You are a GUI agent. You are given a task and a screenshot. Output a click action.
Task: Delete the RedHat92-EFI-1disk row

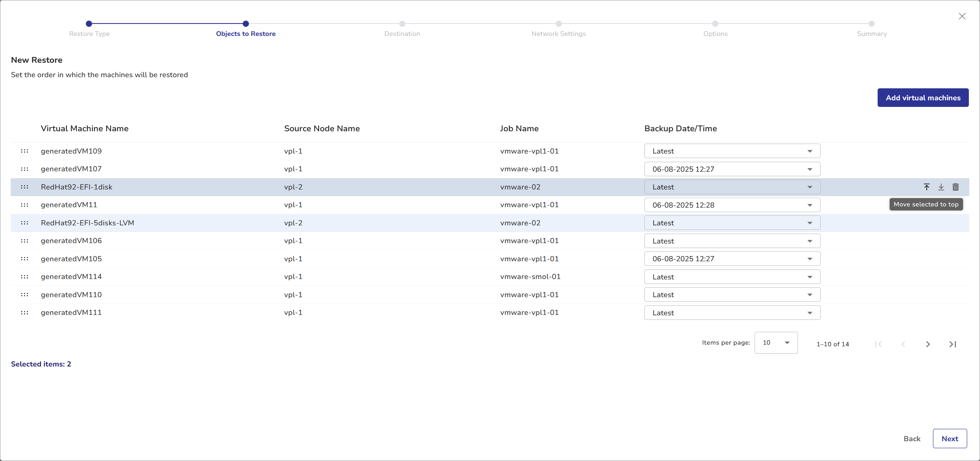click(x=955, y=187)
